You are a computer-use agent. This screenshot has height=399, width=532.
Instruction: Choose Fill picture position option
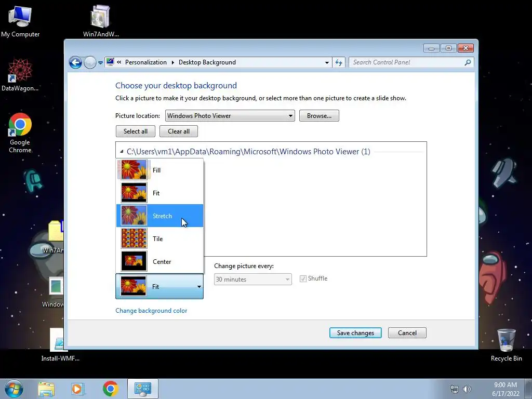(160, 170)
